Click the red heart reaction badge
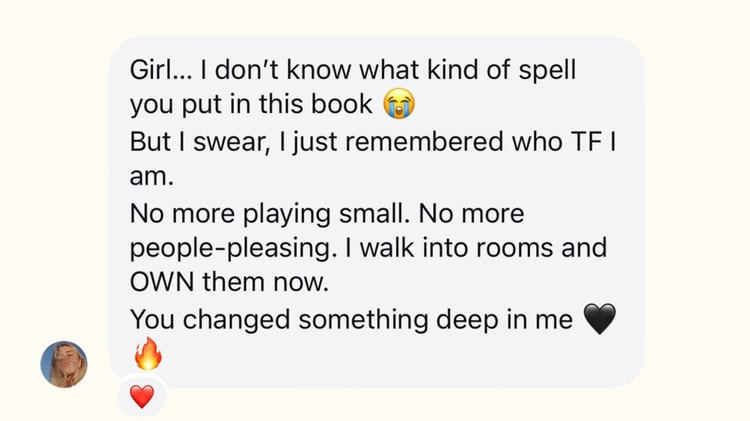The width and height of the screenshot is (750, 421). [x=142, y=397]
